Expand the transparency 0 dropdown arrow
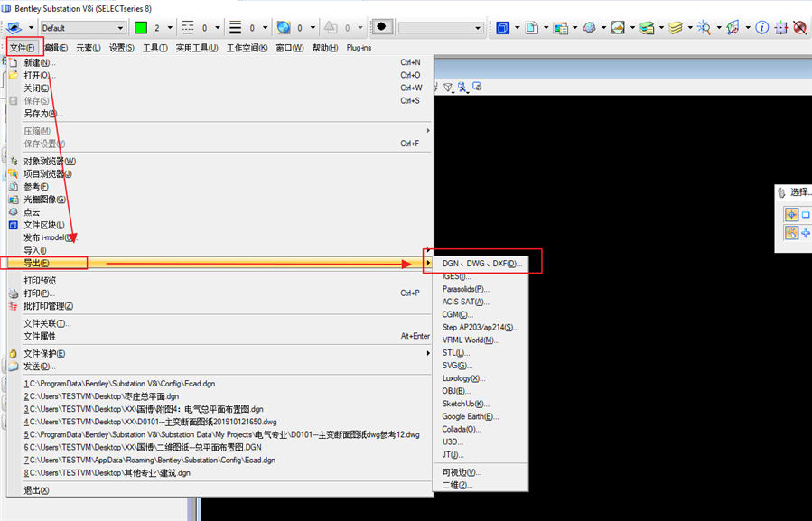 313,27
